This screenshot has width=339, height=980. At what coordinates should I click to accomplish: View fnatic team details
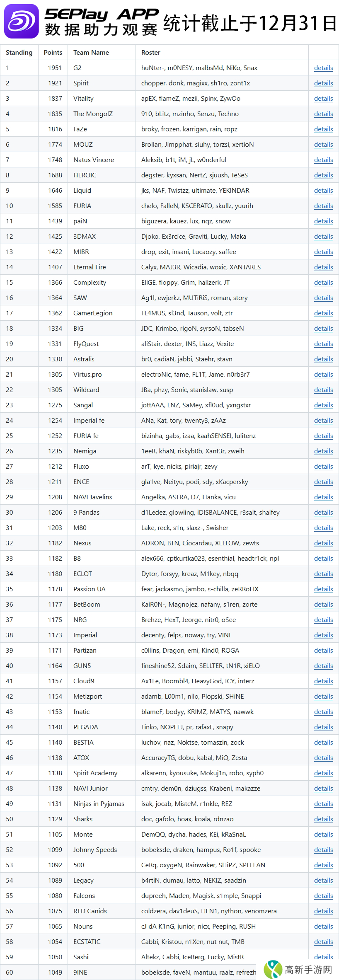[323, 712]
